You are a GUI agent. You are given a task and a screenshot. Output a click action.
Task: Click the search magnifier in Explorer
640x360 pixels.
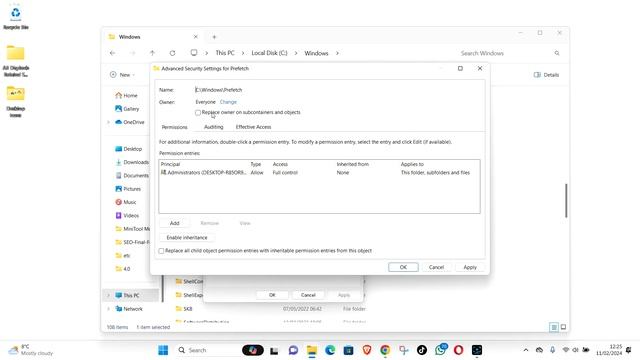pos(557,53)
